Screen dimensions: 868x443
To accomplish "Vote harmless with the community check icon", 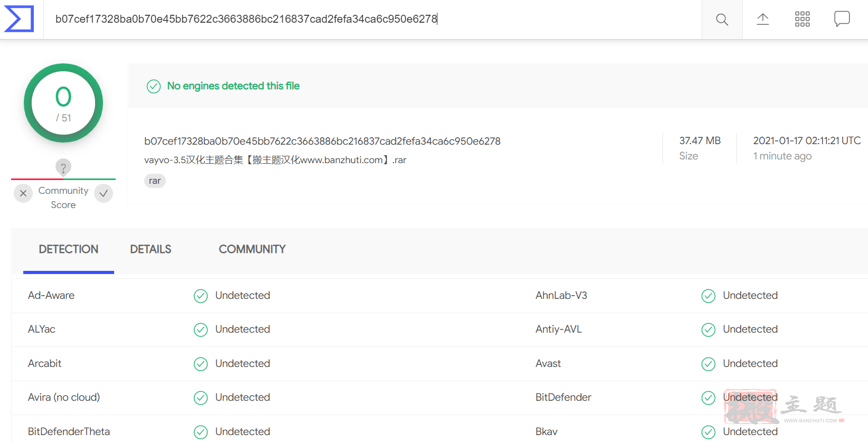I will tap(104, 193).
